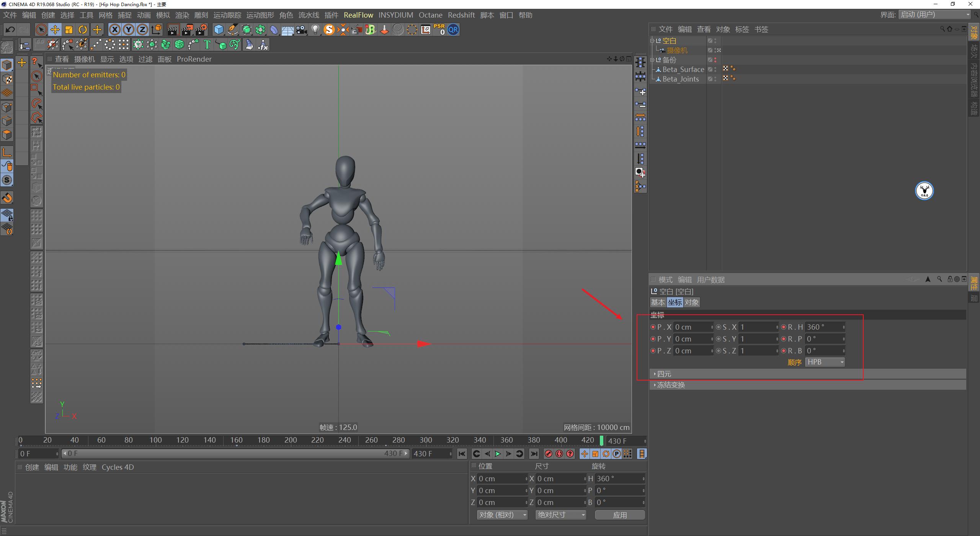Click the QR code toolbar icon

tap(453, 29)
